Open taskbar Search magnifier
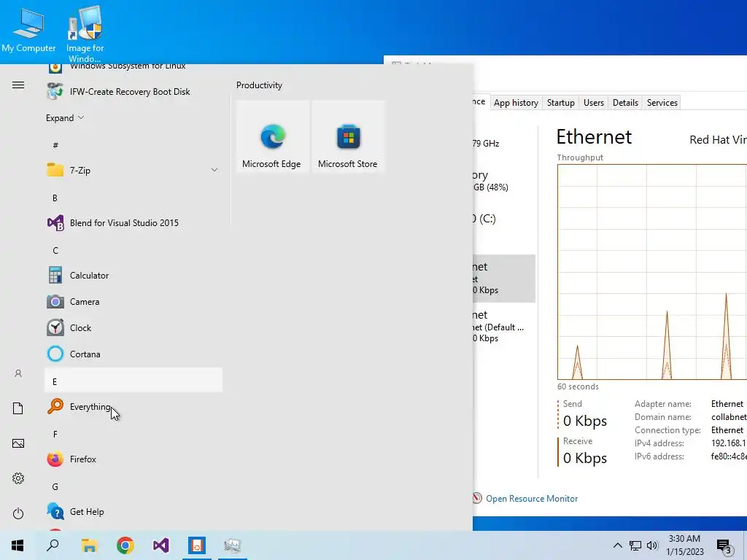Viewport: 747px width, 560px height. click(x=53, y=545)
